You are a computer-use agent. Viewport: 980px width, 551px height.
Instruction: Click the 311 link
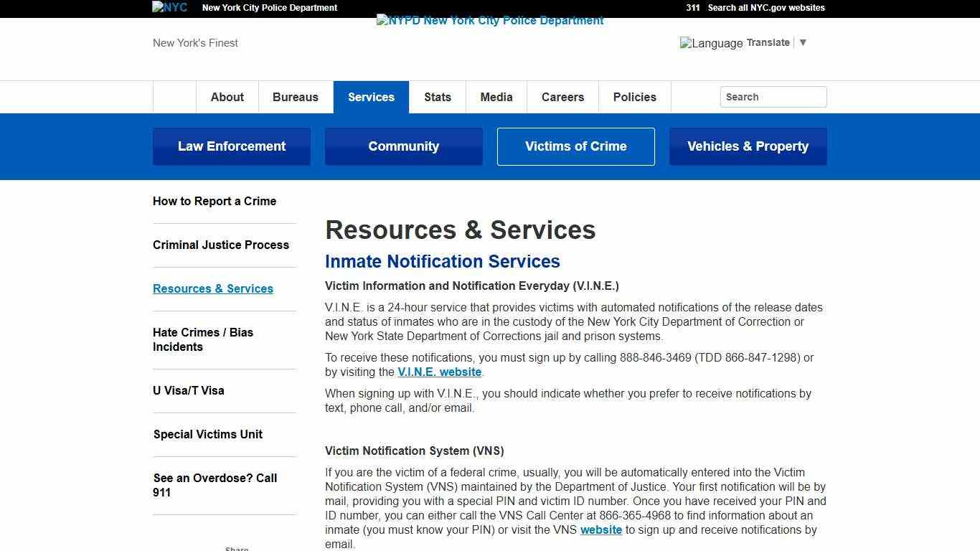tap(691, 8)
